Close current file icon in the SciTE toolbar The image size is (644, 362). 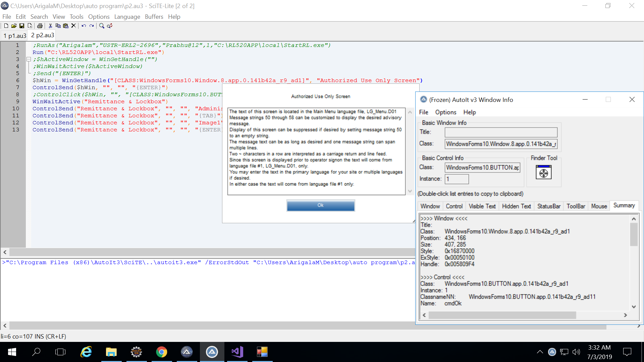[30, 26]
